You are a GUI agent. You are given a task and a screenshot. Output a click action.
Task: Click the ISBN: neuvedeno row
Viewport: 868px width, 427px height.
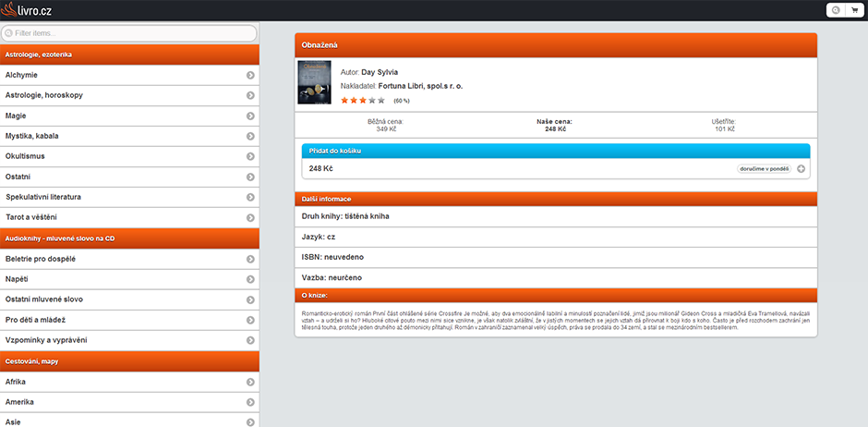(556, 258)
